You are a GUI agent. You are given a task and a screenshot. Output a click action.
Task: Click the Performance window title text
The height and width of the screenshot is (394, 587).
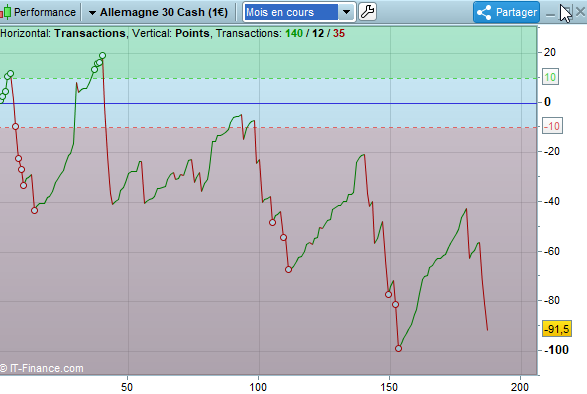(x=45, y=12)
